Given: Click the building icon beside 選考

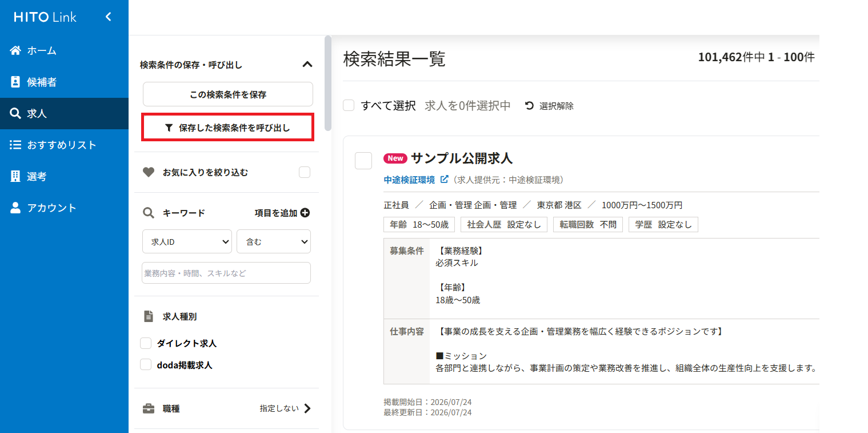Looking at the screenshot, I should [x=15, y=176].
